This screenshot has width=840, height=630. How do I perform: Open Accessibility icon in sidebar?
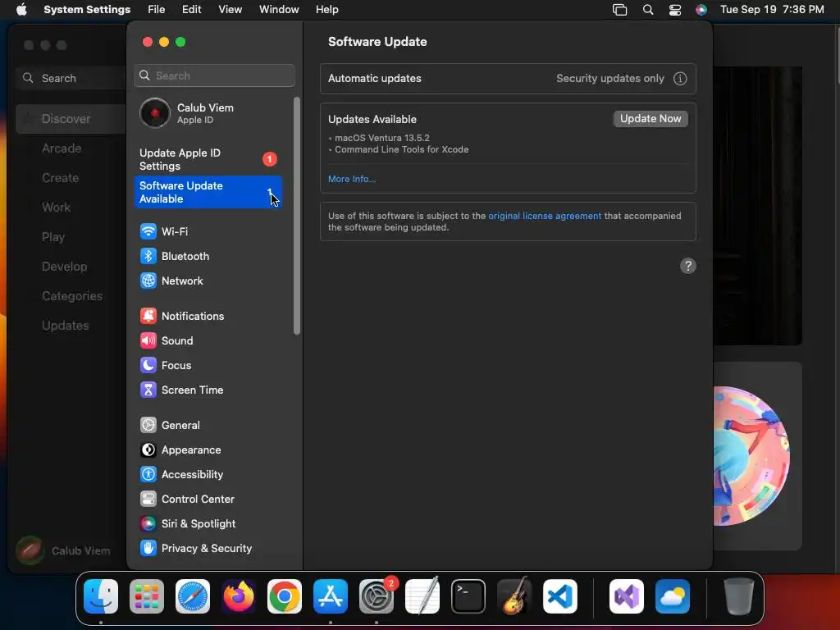pyautogui.click(x=148, y=475)
